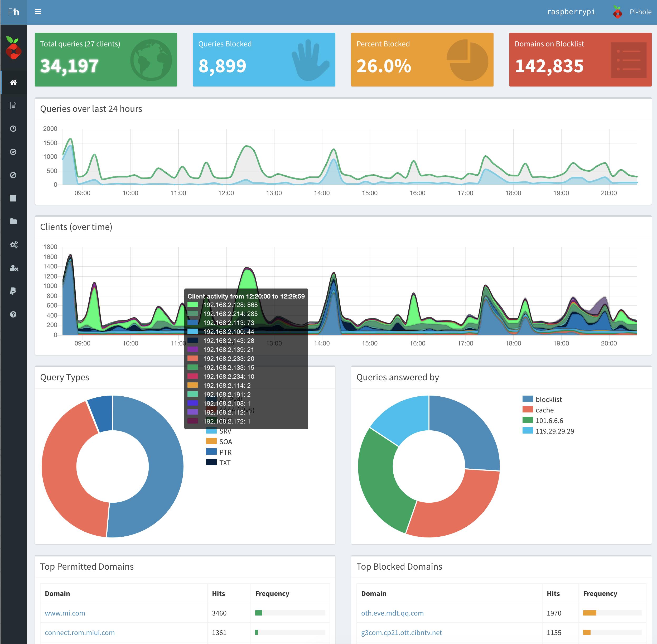Open the Whitelist check-circle icon
This screenshot has height=644, width=657.
[x=13, y=152]
